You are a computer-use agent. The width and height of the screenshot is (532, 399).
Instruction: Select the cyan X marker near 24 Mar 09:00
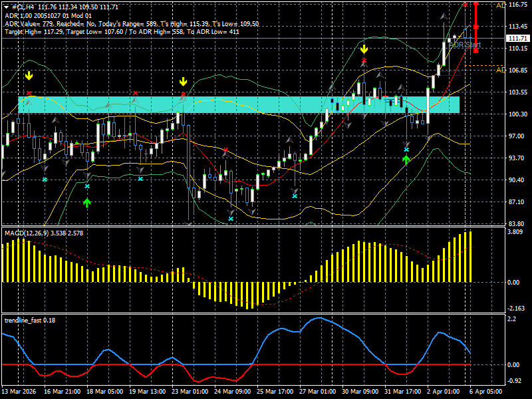(231, 219)
